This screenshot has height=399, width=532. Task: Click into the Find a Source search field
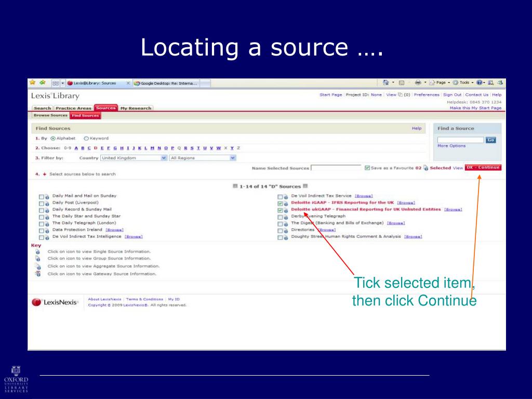460,140
